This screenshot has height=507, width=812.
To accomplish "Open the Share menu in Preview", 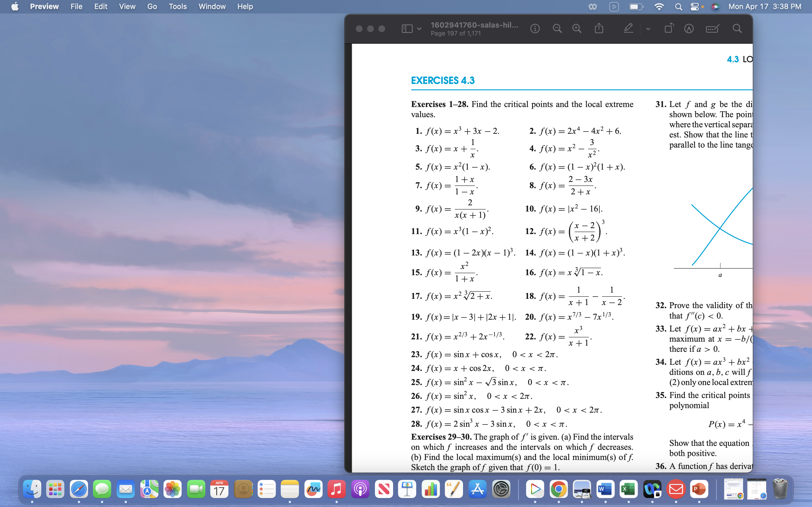I will coord(599,28).
